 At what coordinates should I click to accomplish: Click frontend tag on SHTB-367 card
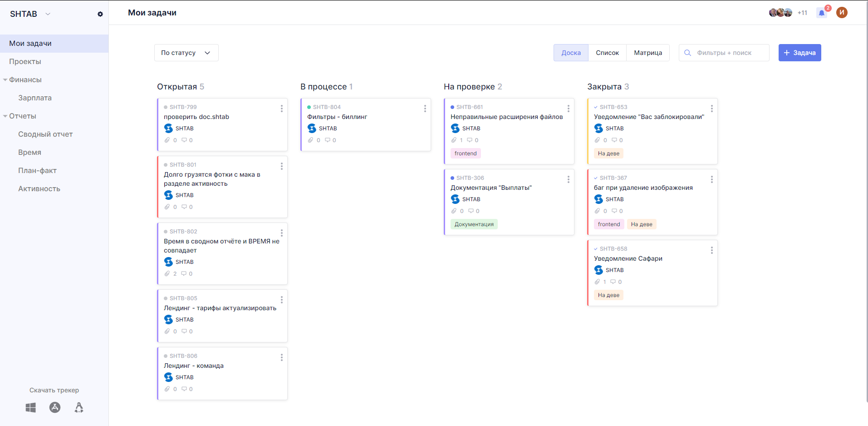[609, 224]
